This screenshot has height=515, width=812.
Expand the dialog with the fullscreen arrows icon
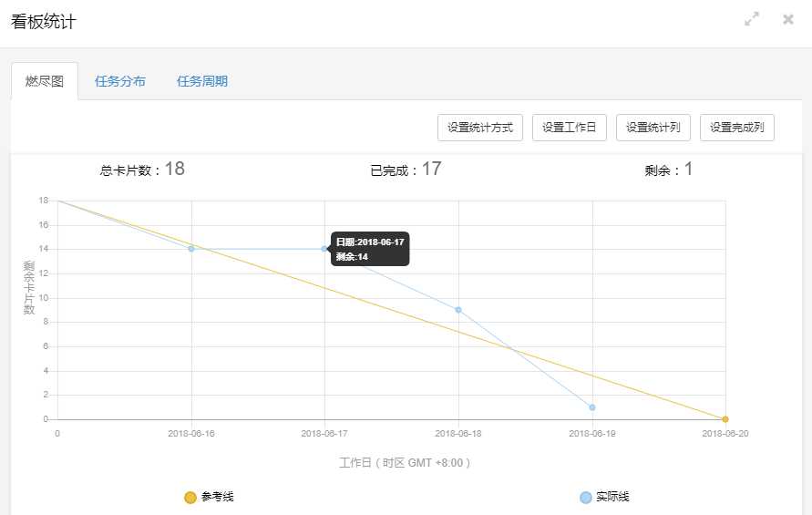point(752,19)
